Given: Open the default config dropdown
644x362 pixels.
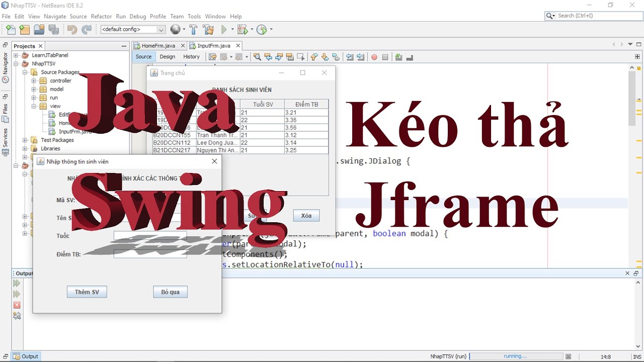Looking at the screenshot, I should [x=133, y=30].
